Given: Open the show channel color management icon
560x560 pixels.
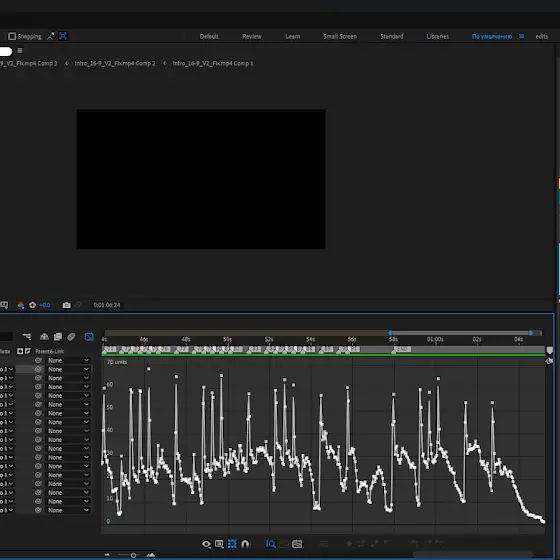Looking at the screenshot, I should click(21, 305).
